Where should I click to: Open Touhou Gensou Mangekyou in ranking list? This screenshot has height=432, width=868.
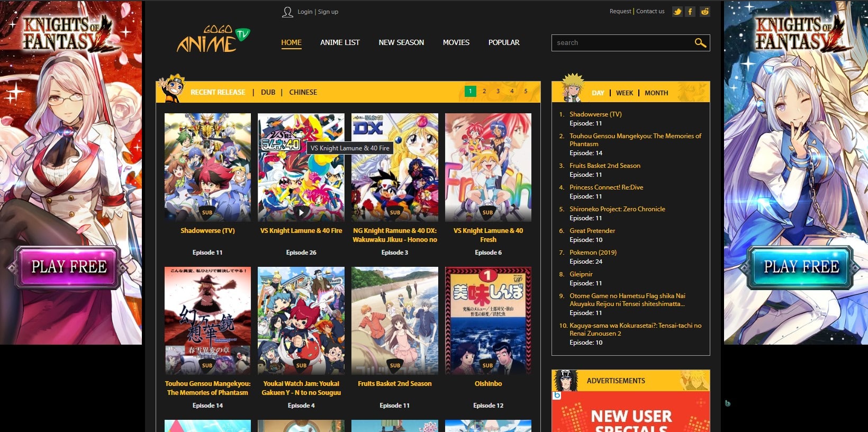pyautogui.click(x=635, y=140)
